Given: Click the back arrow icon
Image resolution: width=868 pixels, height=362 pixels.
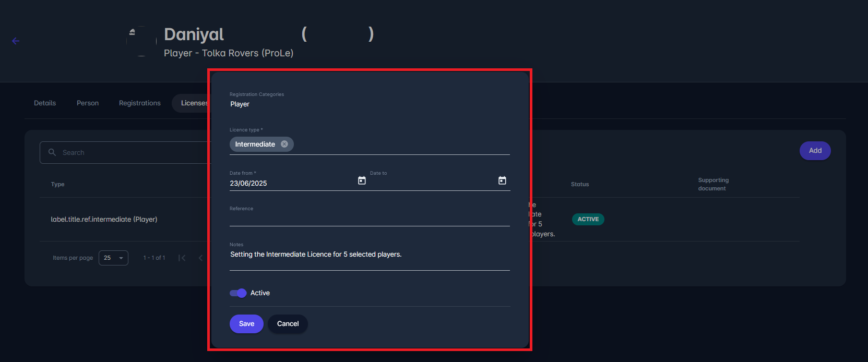Looking at the screenshot, I should tap(16, 41).
